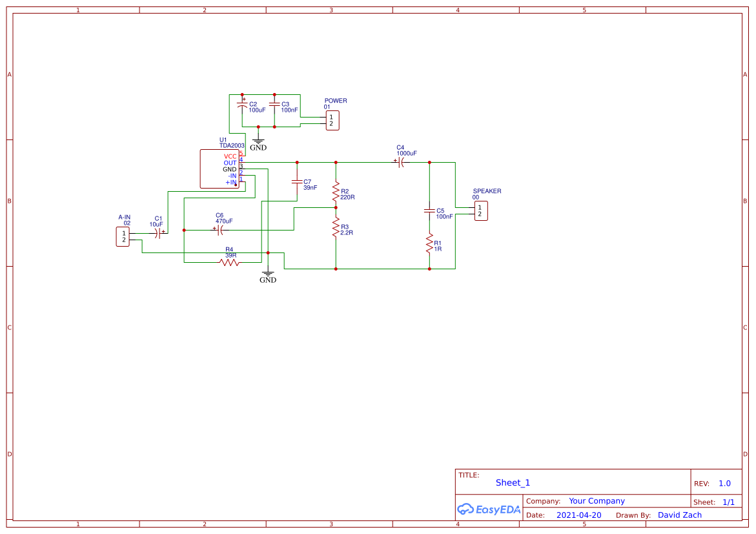The height and width of the screenshot is (534, 756).
Task: Select the POWER connector header 01
Action: pos(332,120)
